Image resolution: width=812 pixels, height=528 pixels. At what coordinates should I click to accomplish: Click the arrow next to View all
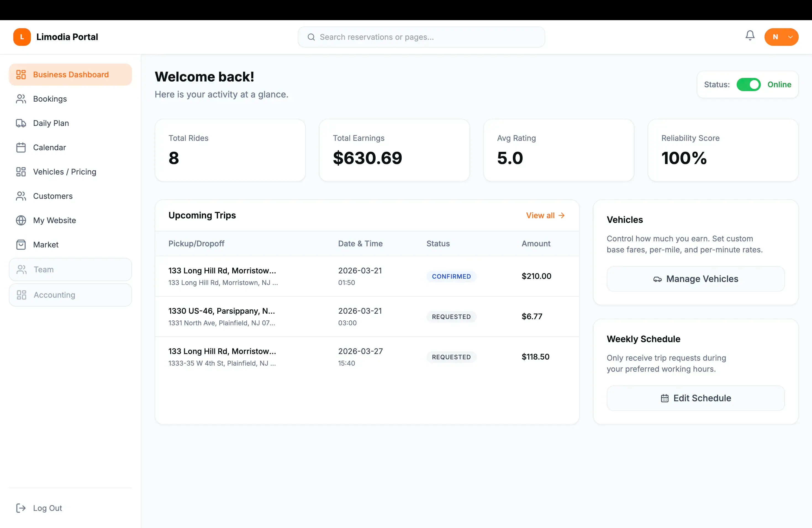coord(561,215)
